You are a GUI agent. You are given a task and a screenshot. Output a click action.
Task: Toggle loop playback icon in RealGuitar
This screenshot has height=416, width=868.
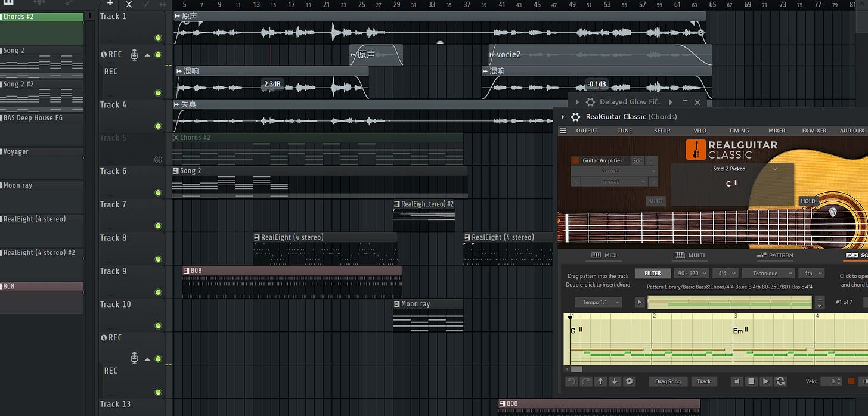click(780, 381)
